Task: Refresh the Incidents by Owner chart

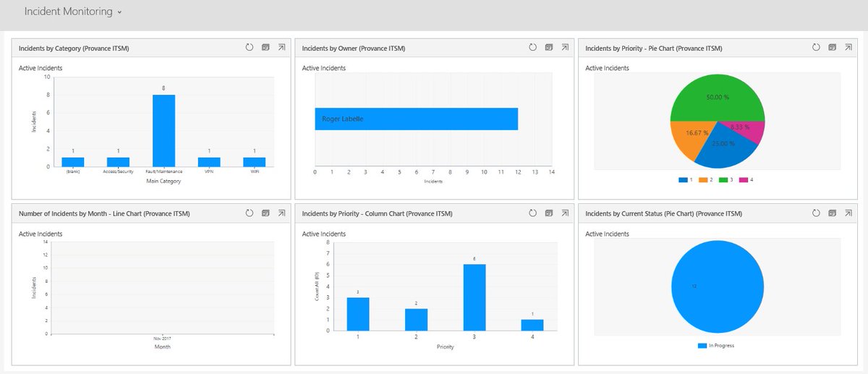Action: [532, 48]
